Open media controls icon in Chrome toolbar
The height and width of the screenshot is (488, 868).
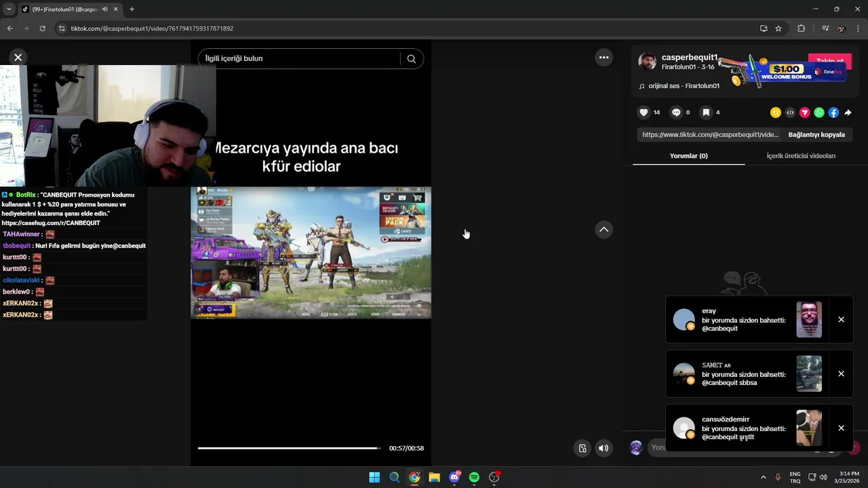[825, 28]
